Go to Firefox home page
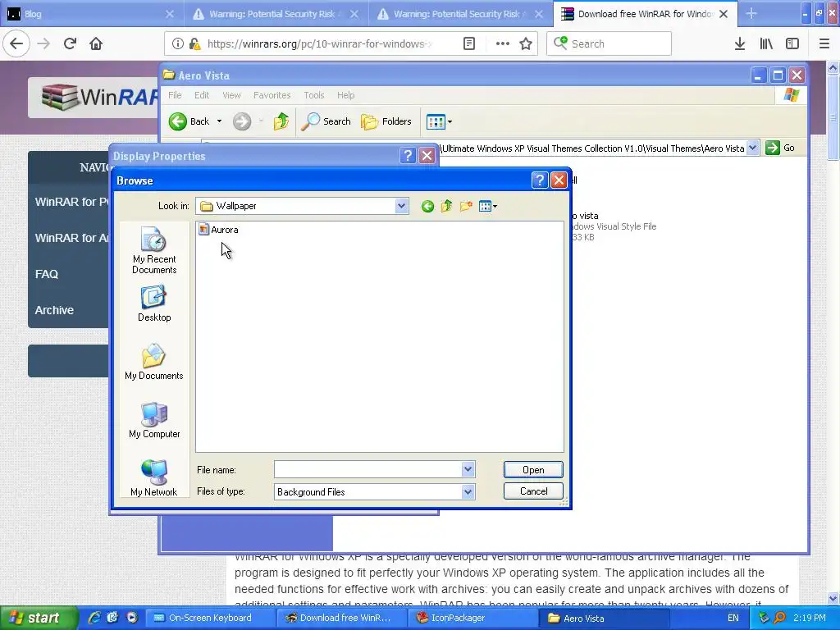Viewport: 840px width, 630px height. pos(96,44)
